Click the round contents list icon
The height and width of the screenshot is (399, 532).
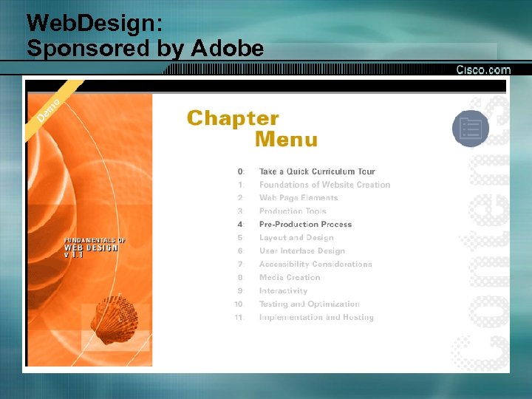coord(471,129)
